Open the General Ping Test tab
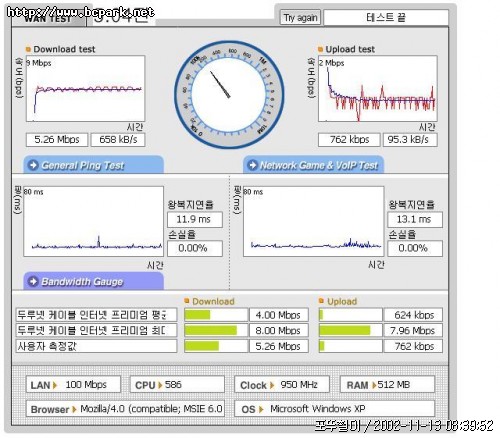The image size is (500, 438). 93,165
